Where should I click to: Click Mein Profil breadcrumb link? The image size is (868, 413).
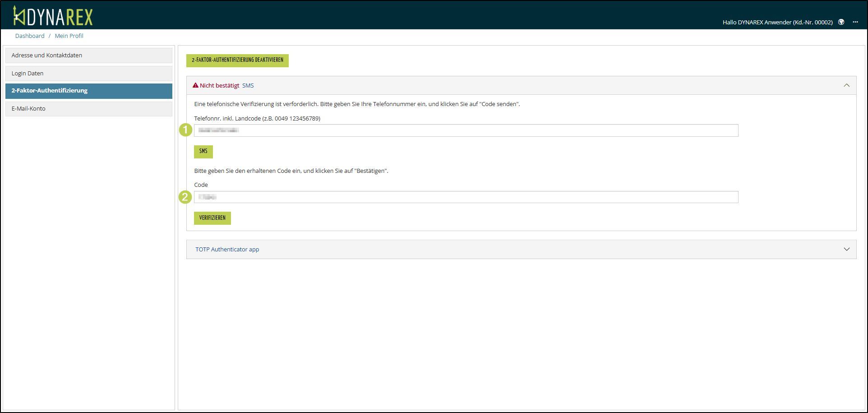click(69, 36)
